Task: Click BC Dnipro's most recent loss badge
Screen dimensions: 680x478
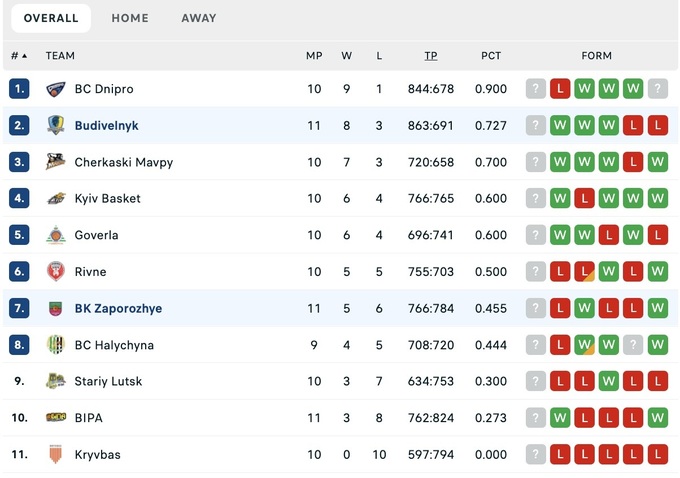Action: click(560, 89)
